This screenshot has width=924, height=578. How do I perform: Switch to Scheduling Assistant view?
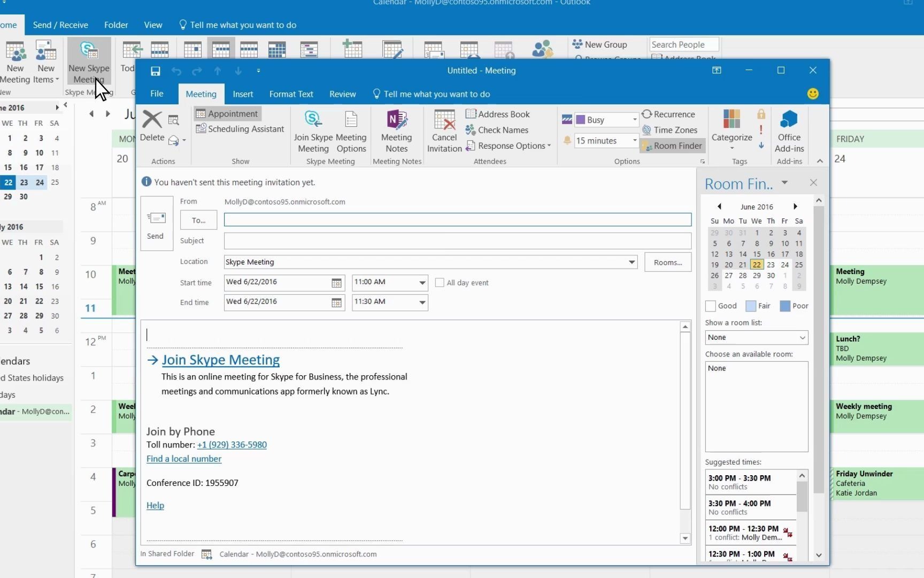click(240, 129)
